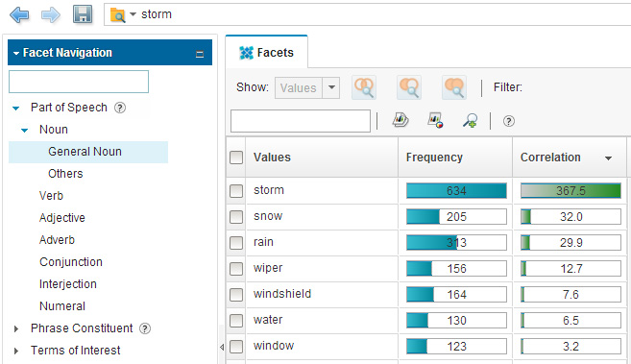Select the Adjective facet
The image size is (631, 364).
(62, 218)
